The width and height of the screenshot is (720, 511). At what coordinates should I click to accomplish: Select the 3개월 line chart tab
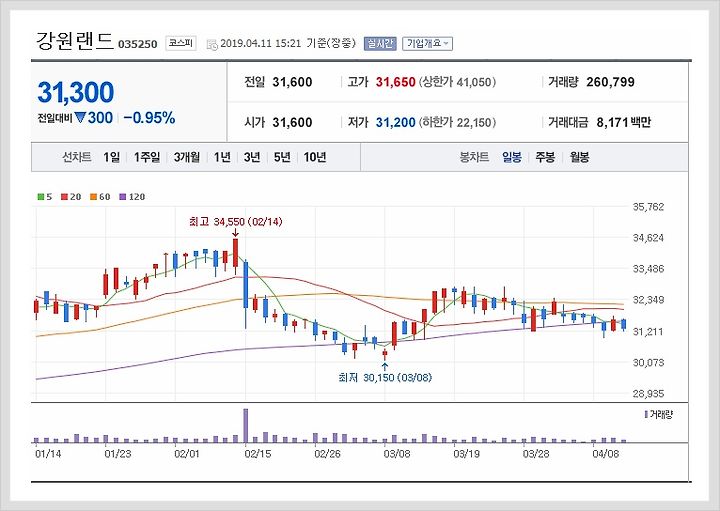tap(187, 157)
